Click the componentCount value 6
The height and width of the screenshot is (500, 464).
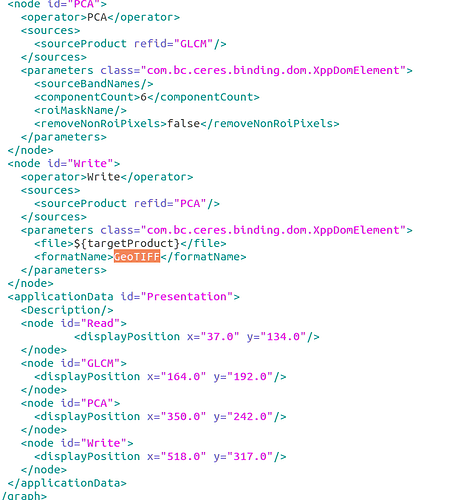pos(143,97)
